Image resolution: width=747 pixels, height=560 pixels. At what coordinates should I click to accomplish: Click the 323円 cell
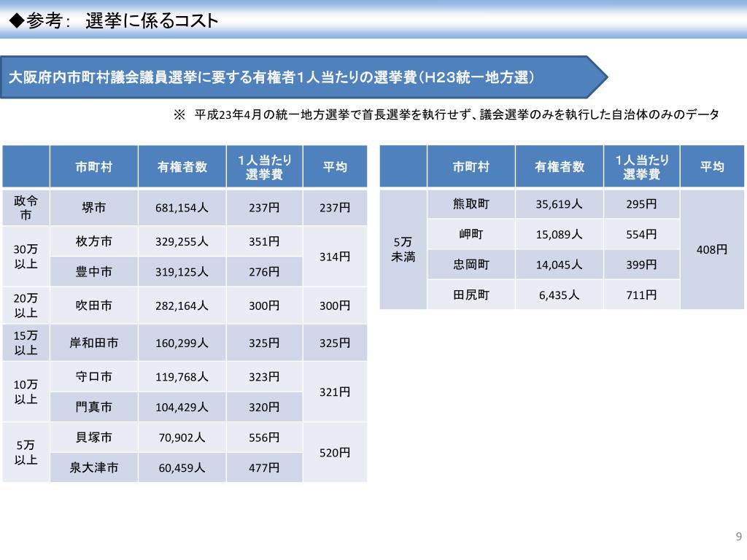[264, 377]
